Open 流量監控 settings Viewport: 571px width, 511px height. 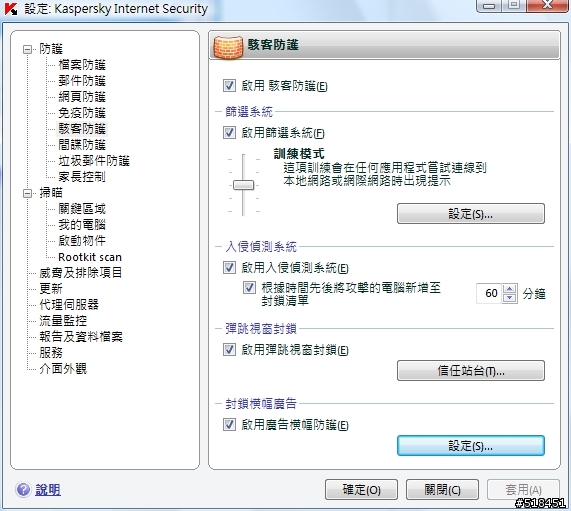pos(63,321)
